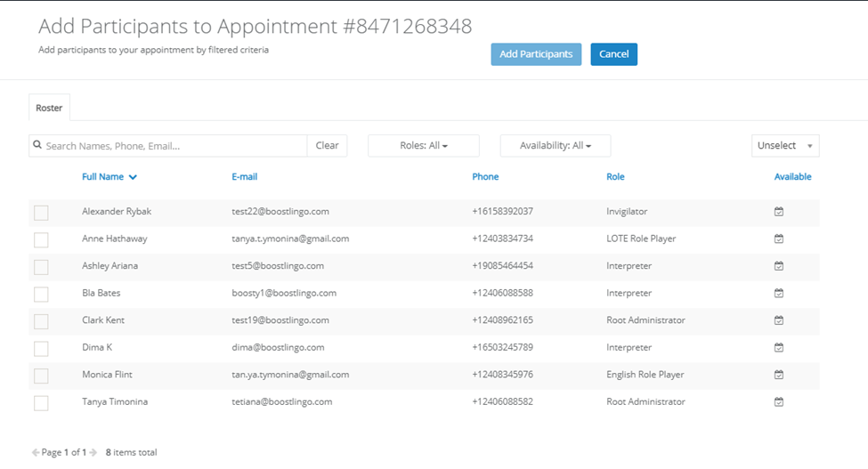Viewport: 868px width, 469px height.
Task: Click the name Tanya Timonina
Action: coord(115,401)
